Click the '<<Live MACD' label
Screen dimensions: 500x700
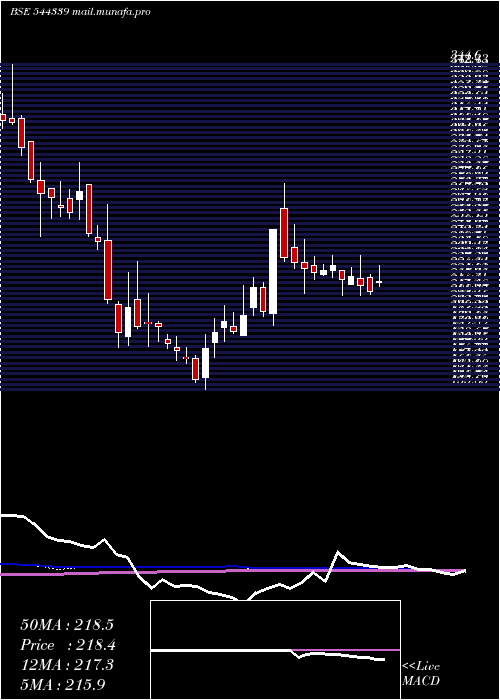pyautogui.click(x=421, y=674)
